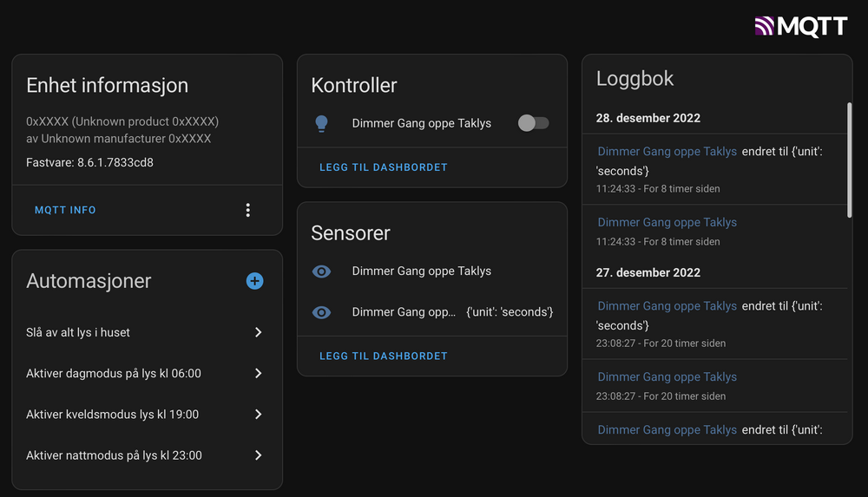Viewport: 868px width, 497px height.
Task: Open chevron for dagmodus kl 06:00
Action: pos(258,373)
